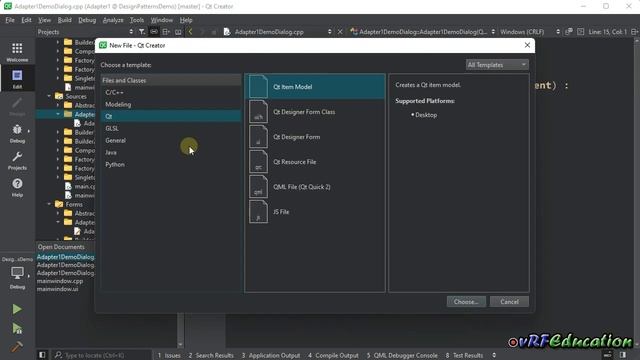Open the Edit menu
This screenshot has height=360, width=640.
coord(27,20)
